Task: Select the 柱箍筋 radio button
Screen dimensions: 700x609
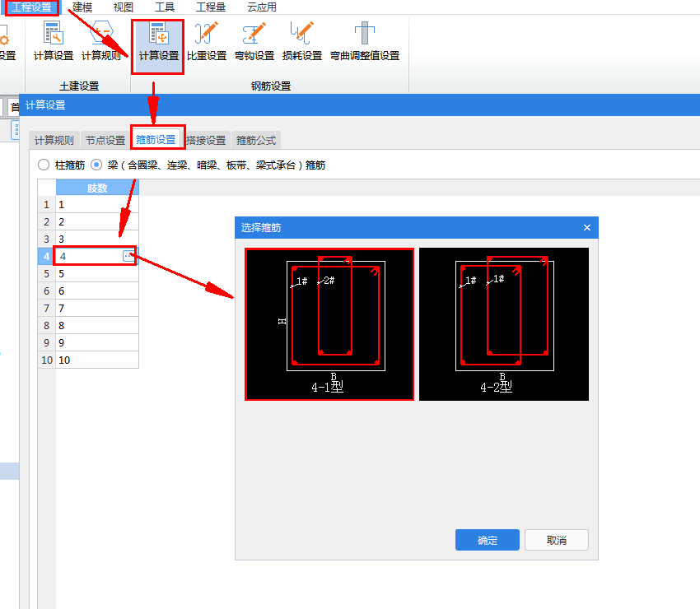Action: (x=44, y=165)
